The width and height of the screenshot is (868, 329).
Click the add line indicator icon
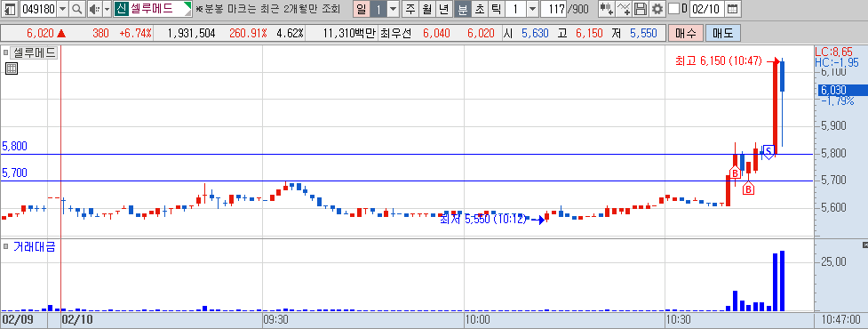624,9
